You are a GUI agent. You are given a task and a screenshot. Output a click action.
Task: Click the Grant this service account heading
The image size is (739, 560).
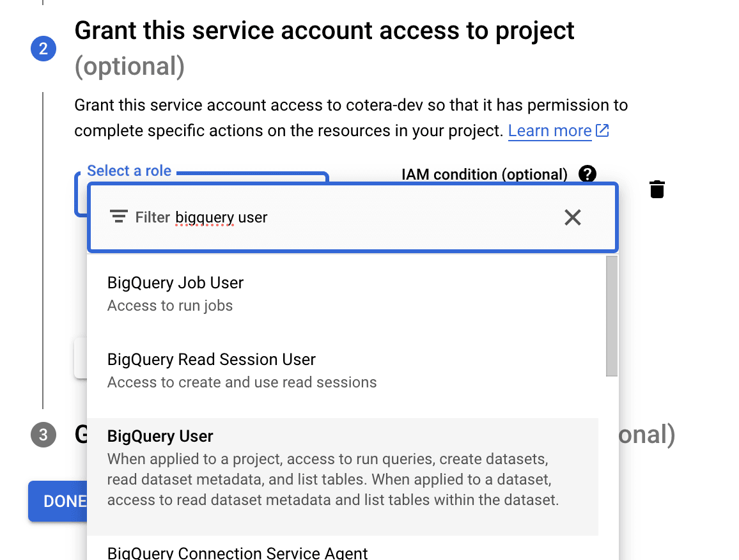(324, 31)
